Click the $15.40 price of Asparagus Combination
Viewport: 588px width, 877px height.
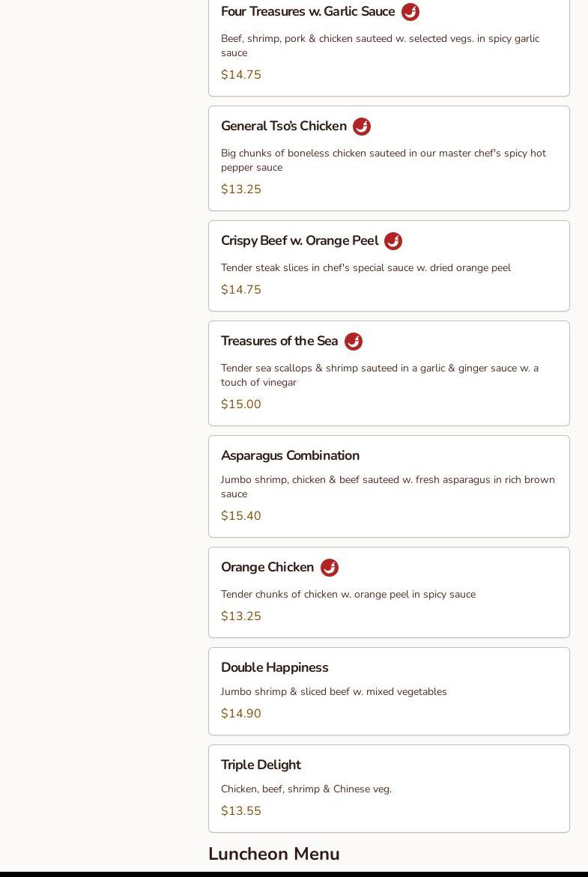tap(241, 516)
